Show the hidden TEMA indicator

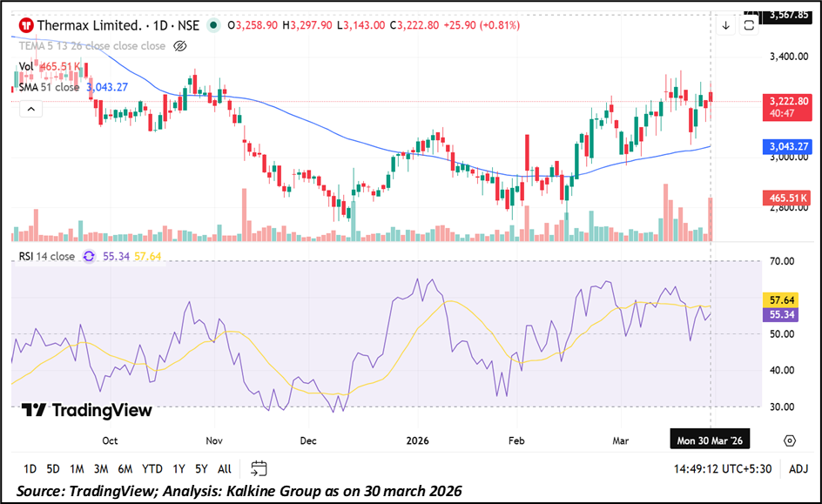point(180,46)
